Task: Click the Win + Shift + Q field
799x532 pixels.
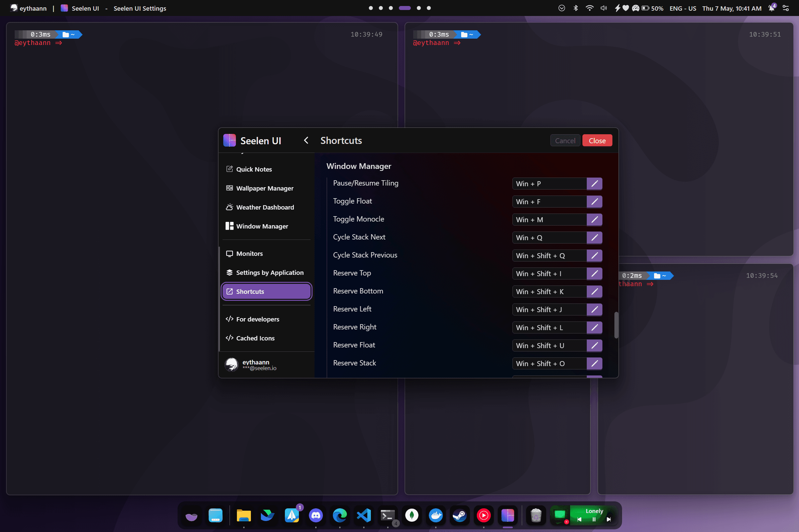Action: (549, 256)
